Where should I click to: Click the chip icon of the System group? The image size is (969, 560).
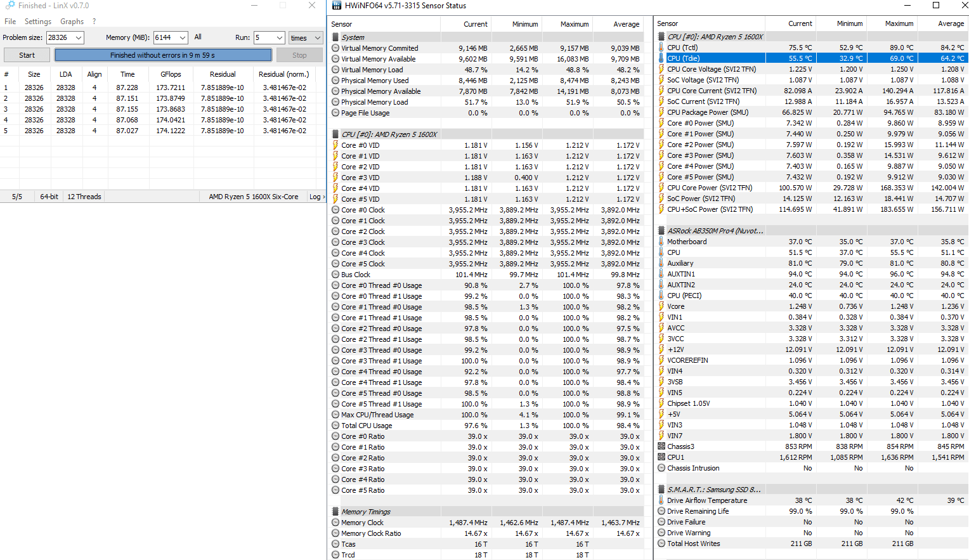point(335,37)
